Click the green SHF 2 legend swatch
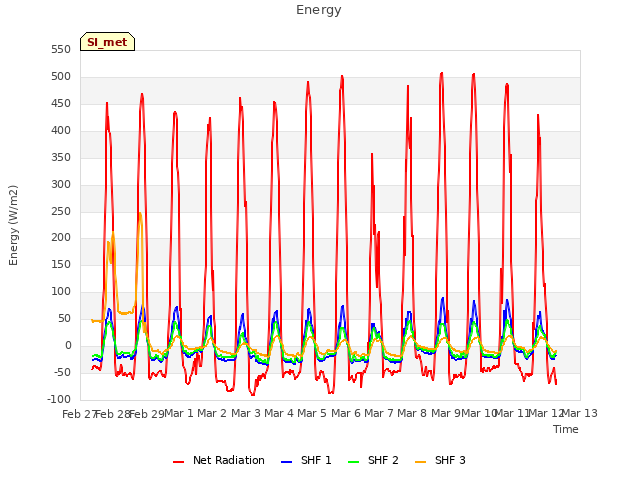This screenshot has width=640, height=480. [x=353, y=462]
